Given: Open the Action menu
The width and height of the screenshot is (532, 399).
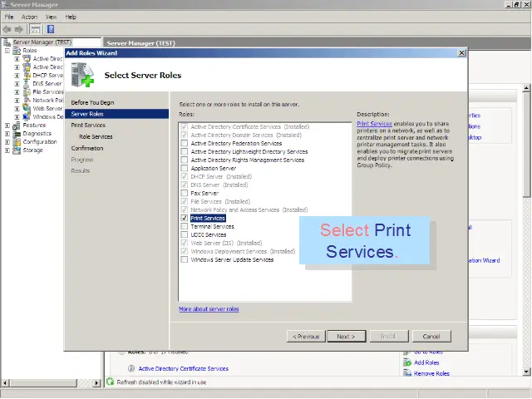Looking at the screenshot, I should tap(29, 17).
